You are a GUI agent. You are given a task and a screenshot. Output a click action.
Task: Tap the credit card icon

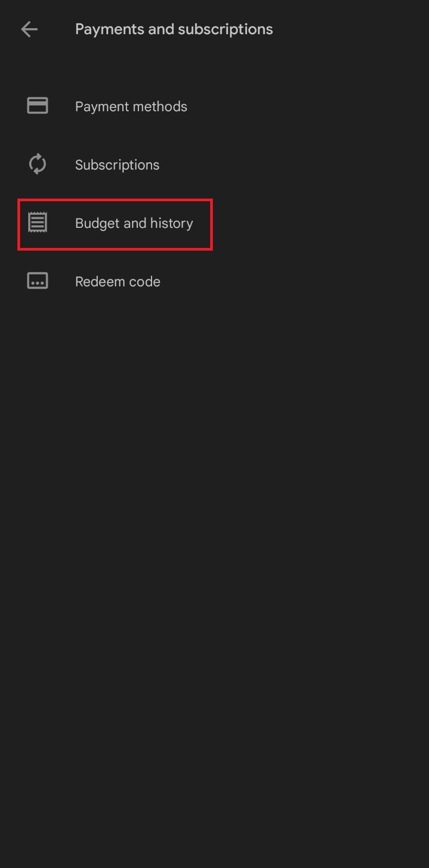click(x=37, y=105)
